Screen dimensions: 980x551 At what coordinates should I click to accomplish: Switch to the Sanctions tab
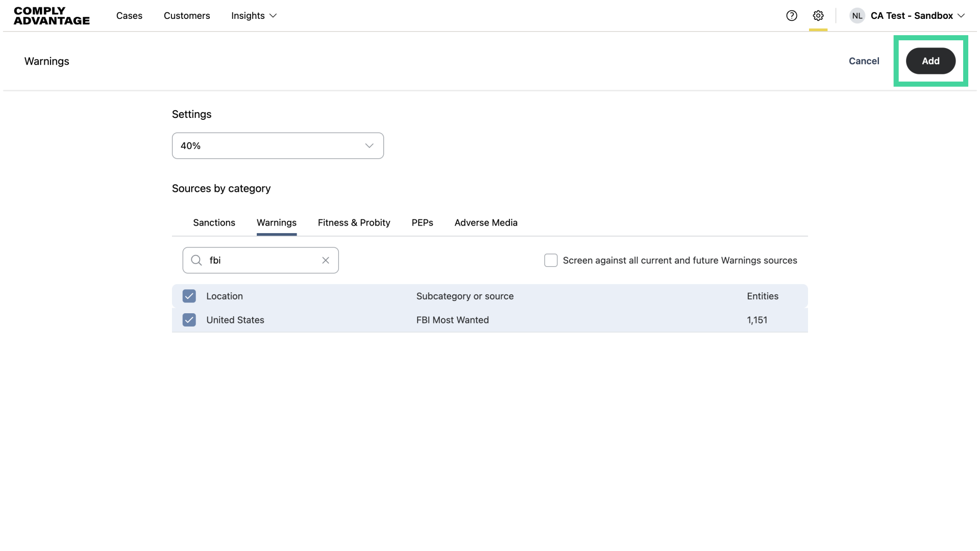tap(214, 222)
